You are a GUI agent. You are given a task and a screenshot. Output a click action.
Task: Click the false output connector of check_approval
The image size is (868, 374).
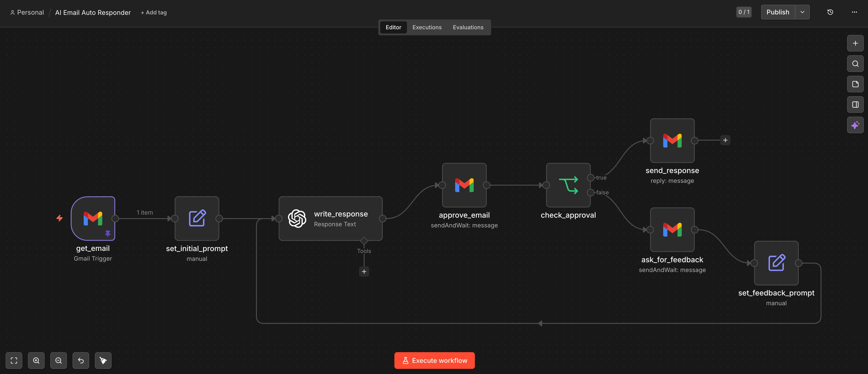pyautogui.click(x=591, y=193)
